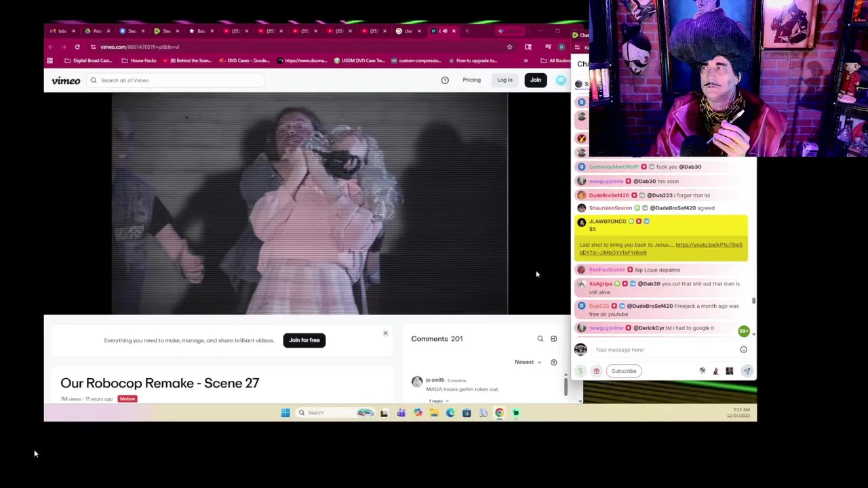
Task: Open Digital Broad Cast bookmark folder
Action: point(87,60)
